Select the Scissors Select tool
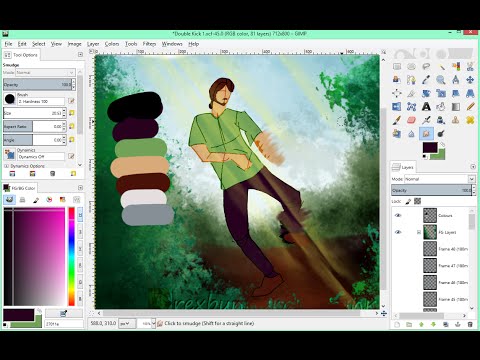This screenshot has width=480, height=360. (470, 66)
